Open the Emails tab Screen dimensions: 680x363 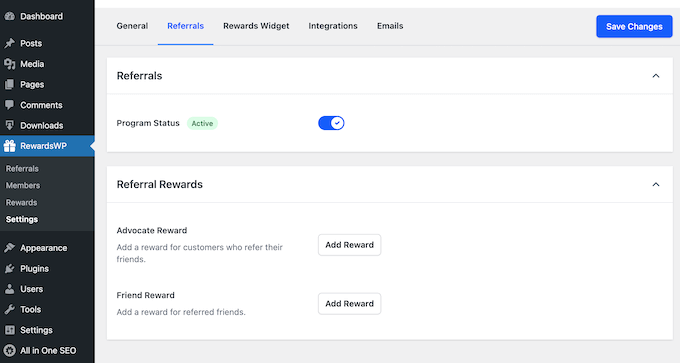tap(390, 26)
